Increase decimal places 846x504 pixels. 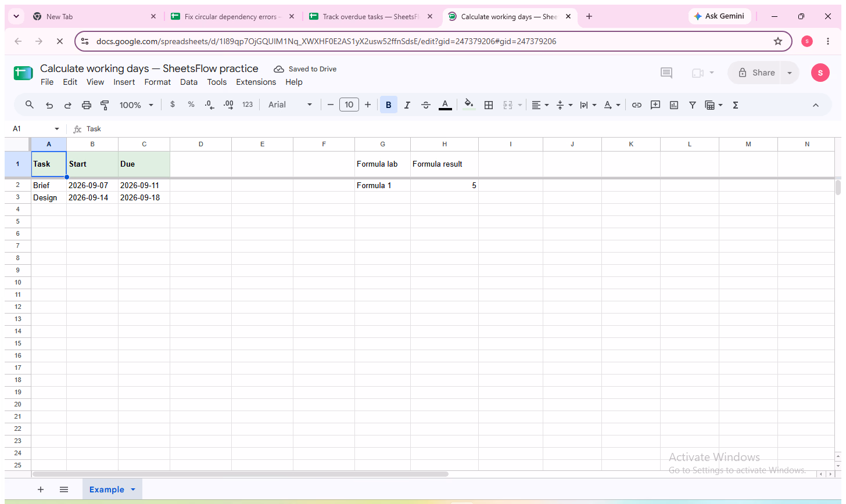click(228, 105)
